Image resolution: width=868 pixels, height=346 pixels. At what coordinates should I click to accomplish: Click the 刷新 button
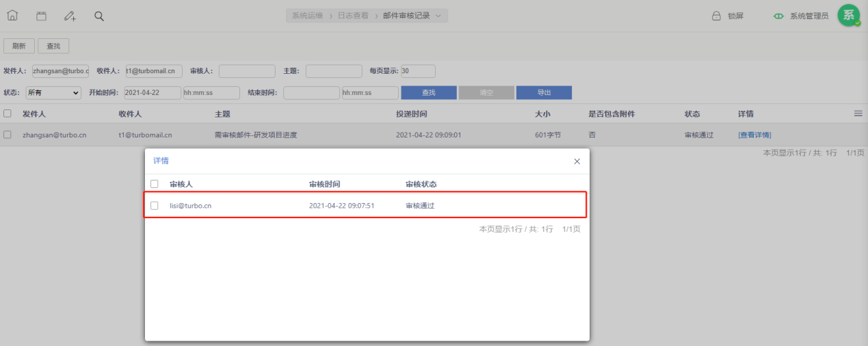(x=19, y=46)
